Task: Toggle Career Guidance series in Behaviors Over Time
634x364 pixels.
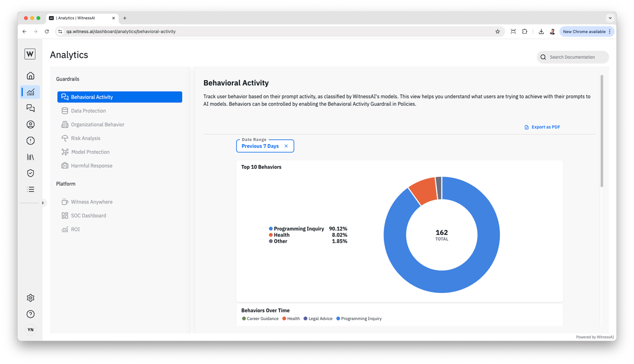Action: 260,318
